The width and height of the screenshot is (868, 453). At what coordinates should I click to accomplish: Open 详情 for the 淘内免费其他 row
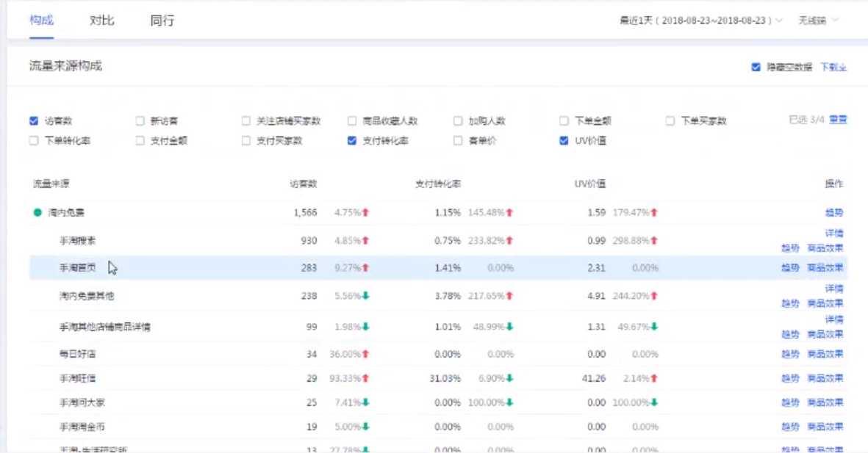click(x=834, y=288)
